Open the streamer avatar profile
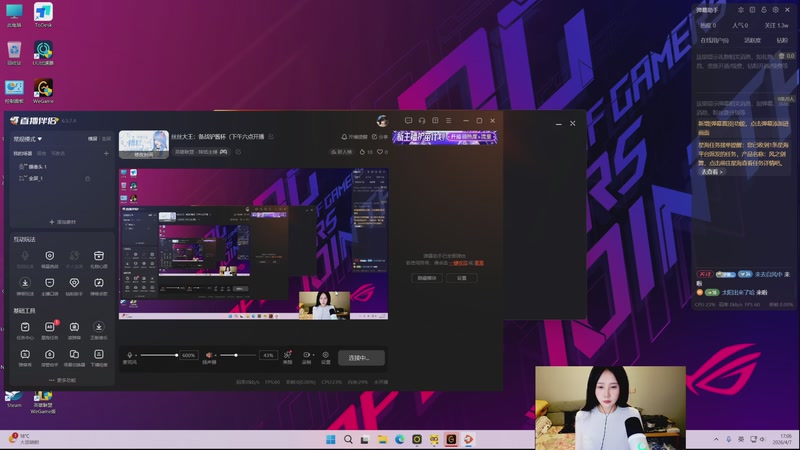This screenshot has height=450, width=800. point(382,121)
